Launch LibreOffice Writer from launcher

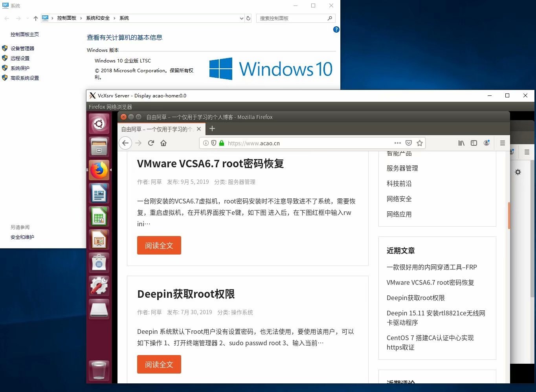coord(99,193)
